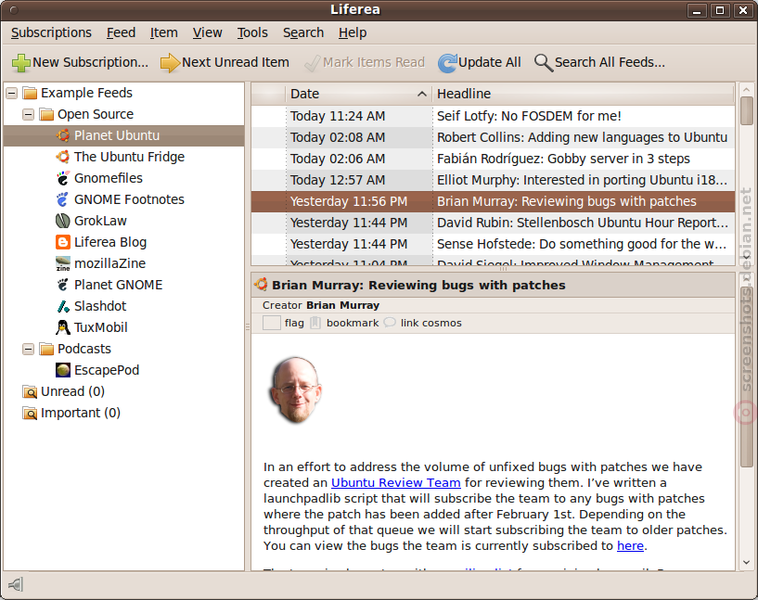Click the bookmark text link

pos(352,323)
